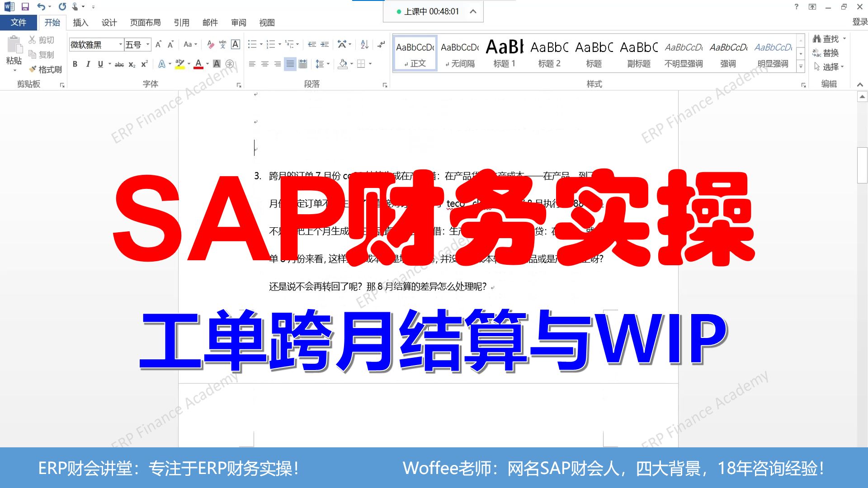Decrease paragraph indent
Image resolution: width=868 pixels, height=488 pixels.
point(312,44)
